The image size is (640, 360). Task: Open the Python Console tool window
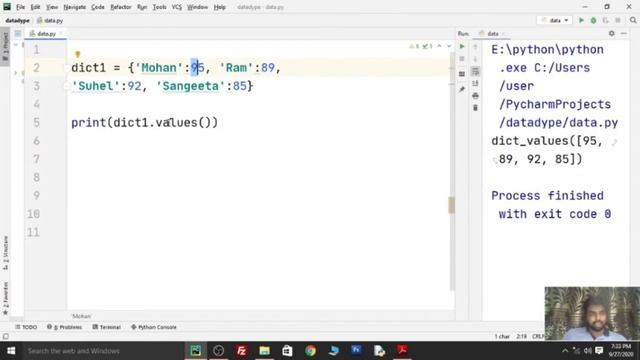tap(154, 327)
